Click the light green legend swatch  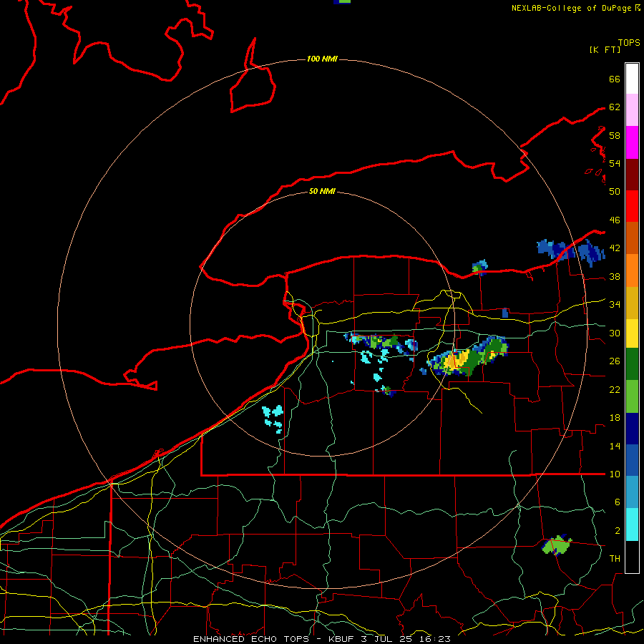(632, 396)
